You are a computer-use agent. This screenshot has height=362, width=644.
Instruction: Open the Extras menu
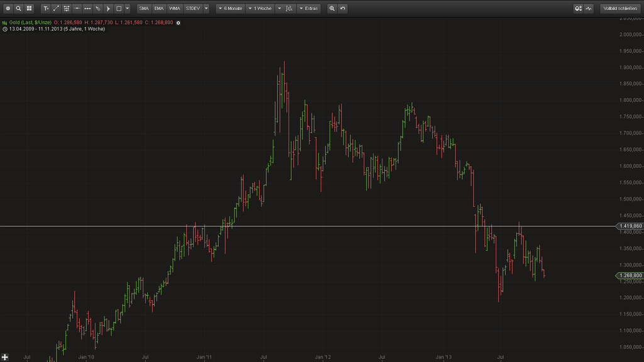pyautogui.click(x=308, y=8)
